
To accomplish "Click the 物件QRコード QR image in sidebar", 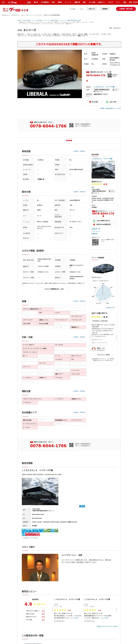I will (x=95, y=242).
